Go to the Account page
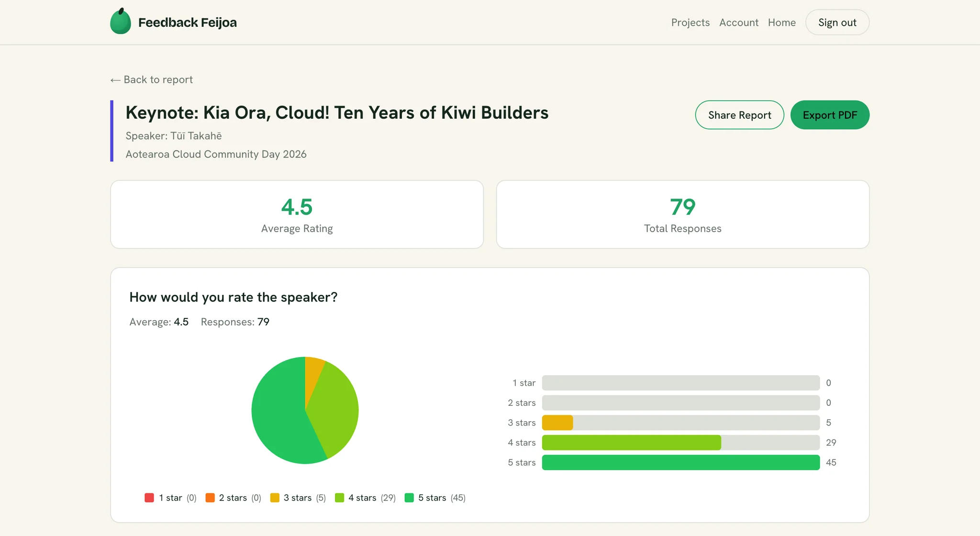Screen dimensions: 980x536 739,22
